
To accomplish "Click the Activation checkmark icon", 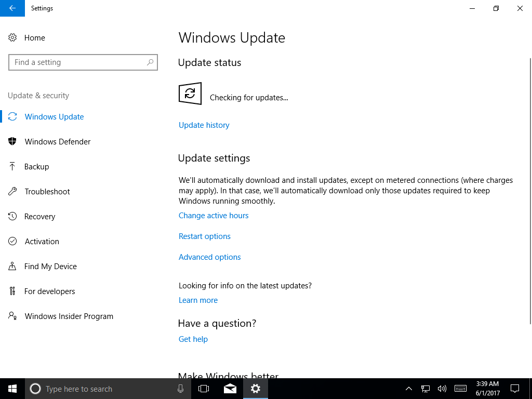I will (x=12, y=241).
